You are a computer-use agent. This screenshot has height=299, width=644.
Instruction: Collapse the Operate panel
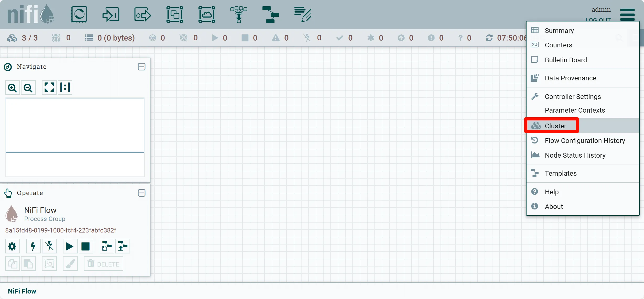click(142, 193)
